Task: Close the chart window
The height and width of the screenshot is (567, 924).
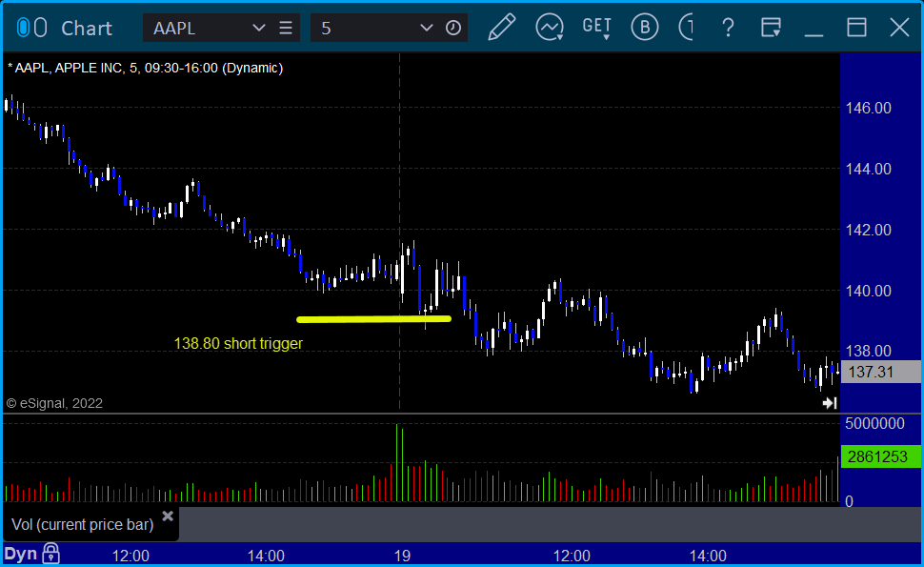Action: 899,28
